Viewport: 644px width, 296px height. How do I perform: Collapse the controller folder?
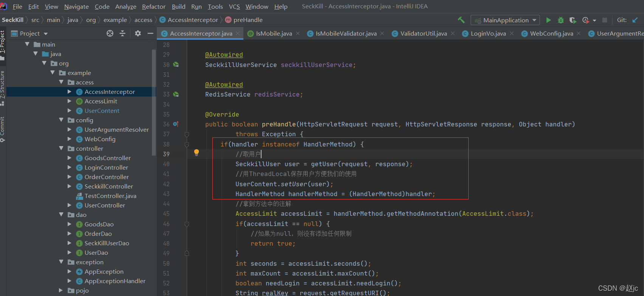[x=61, y=148]
